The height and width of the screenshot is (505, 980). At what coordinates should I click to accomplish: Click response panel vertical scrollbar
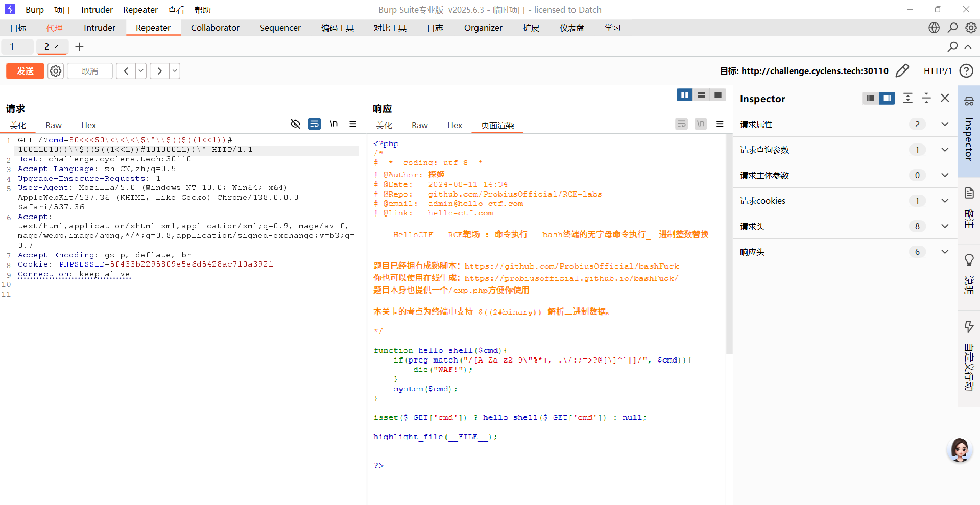[x=729, y=244]
